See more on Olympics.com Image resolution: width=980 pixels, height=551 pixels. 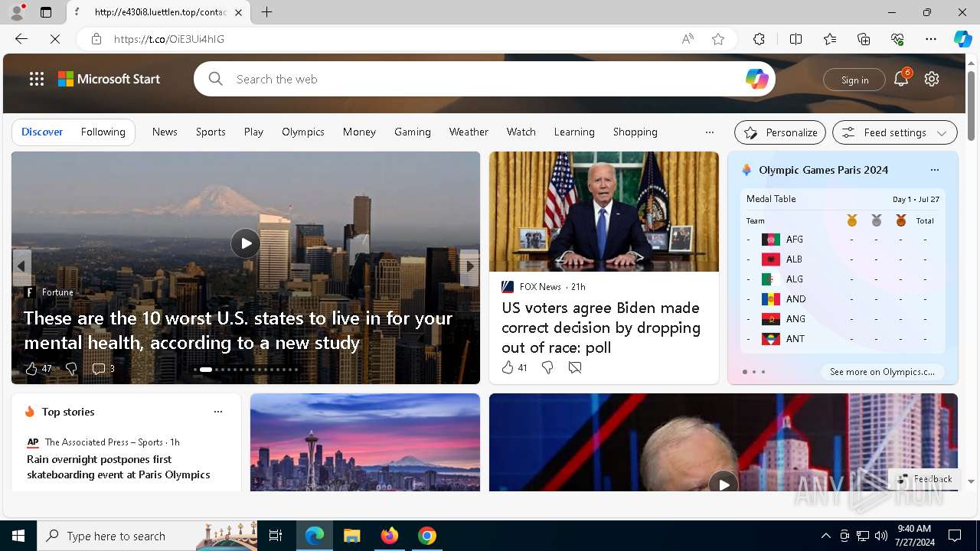coord(882,372)
